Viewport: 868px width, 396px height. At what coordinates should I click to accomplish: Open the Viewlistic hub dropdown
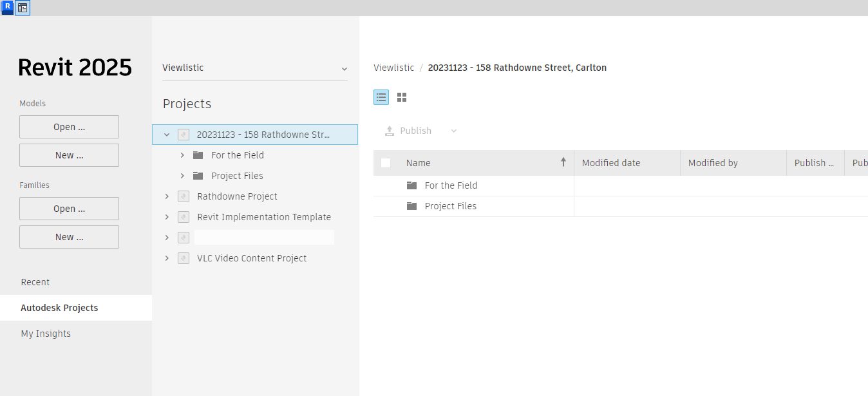[255, 68]
